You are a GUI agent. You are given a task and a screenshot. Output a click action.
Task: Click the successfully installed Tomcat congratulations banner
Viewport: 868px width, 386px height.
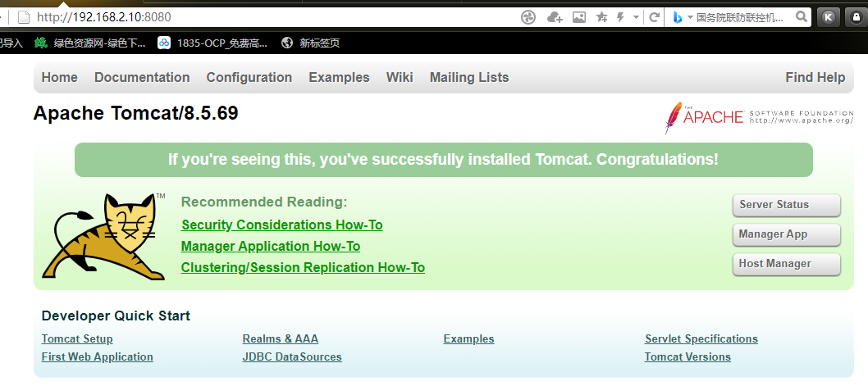[x=443, y=160]
